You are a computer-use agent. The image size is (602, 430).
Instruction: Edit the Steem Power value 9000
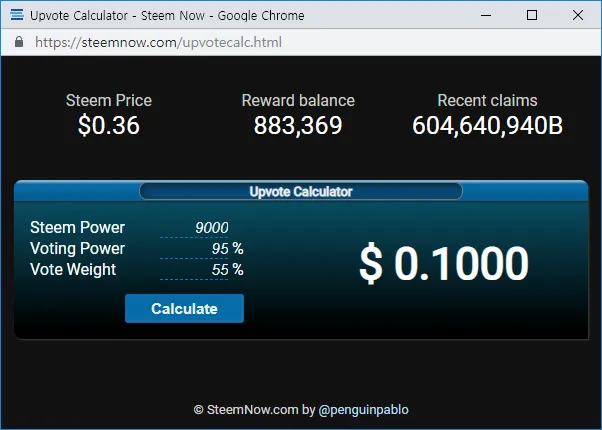tap(194, 228)
